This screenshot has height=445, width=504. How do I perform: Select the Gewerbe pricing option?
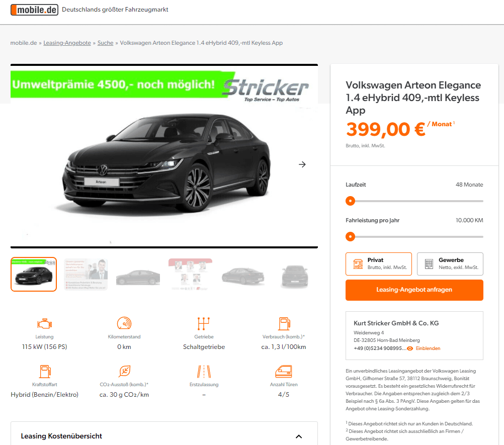[x=450, y=264]
